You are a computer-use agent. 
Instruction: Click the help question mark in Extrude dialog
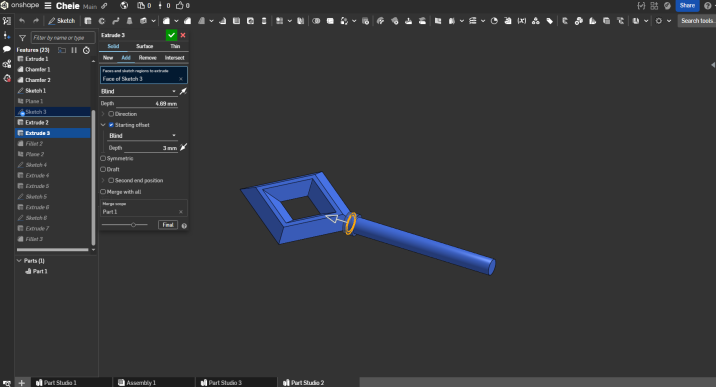click(184, 225)
